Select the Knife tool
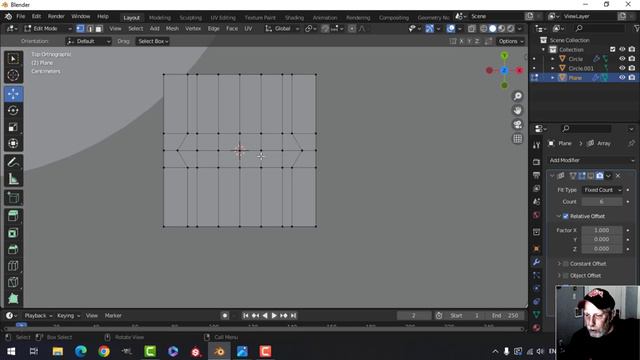 13,282
